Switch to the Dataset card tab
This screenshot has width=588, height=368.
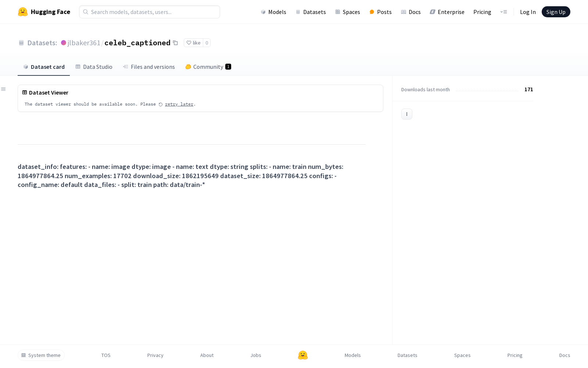(44, 67)
